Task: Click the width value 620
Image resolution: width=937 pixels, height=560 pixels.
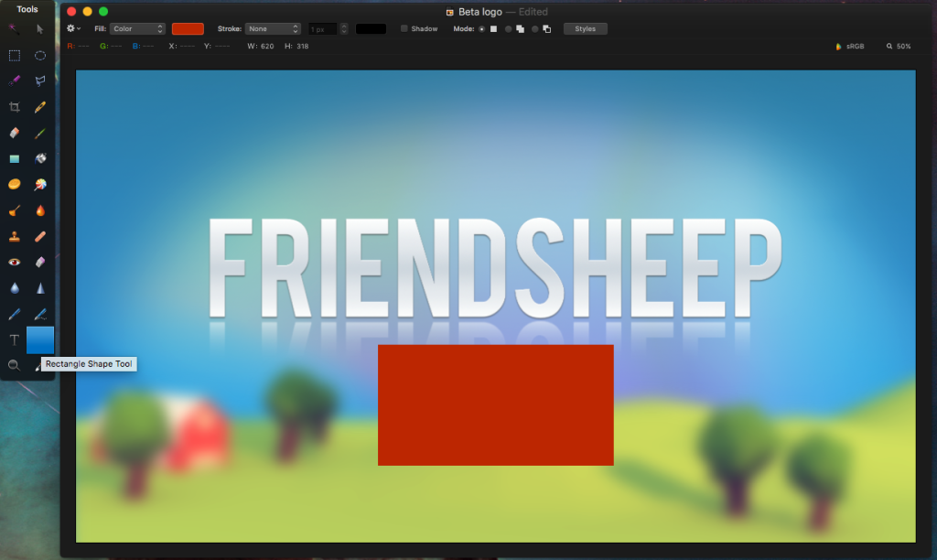Action: coord(266,46)
